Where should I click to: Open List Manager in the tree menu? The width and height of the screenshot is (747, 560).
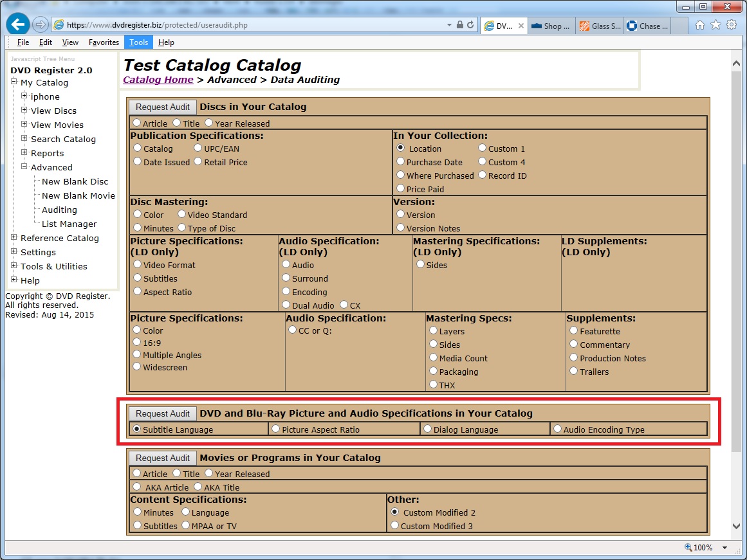click(x=69, y=224)
